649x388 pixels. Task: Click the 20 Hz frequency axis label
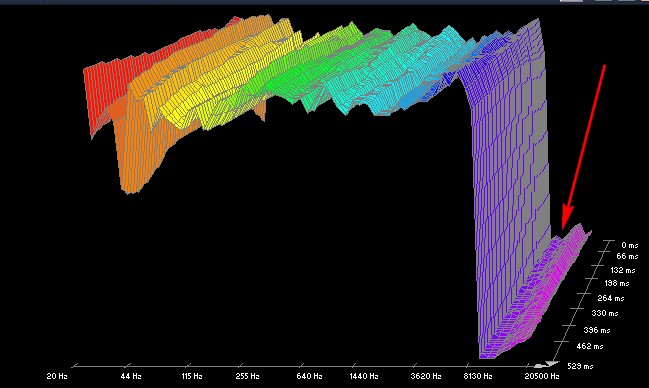coord(57,376)
